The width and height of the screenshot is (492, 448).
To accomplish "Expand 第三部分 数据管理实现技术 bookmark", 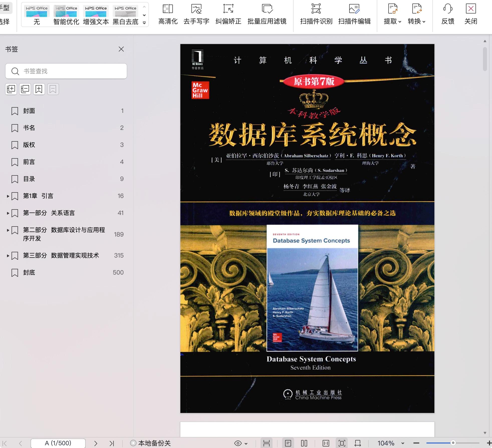I will click(8, 256).
